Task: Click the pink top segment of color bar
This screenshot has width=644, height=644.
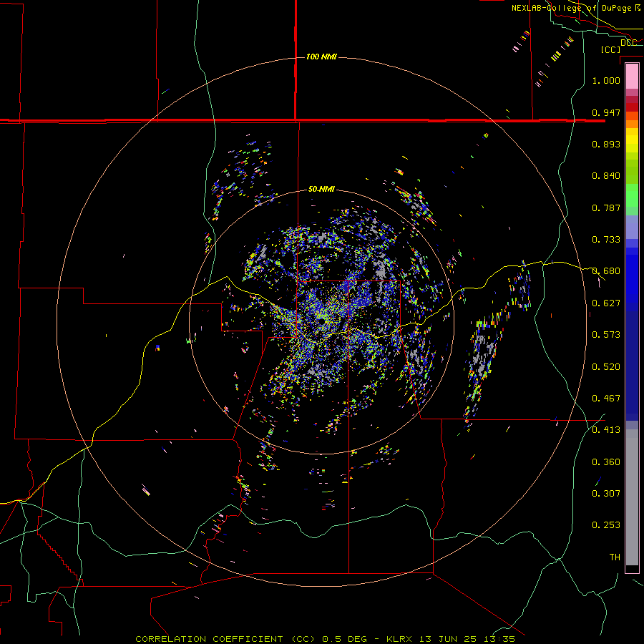Action: point(632,77)
